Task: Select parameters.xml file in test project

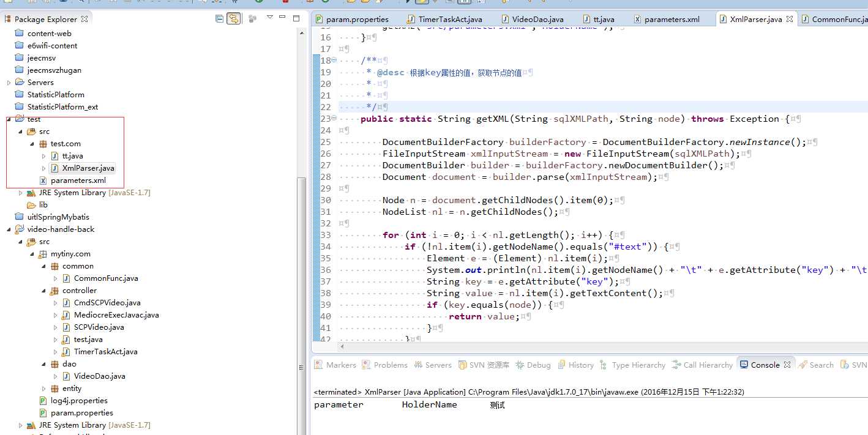Action: coord(78,180)
